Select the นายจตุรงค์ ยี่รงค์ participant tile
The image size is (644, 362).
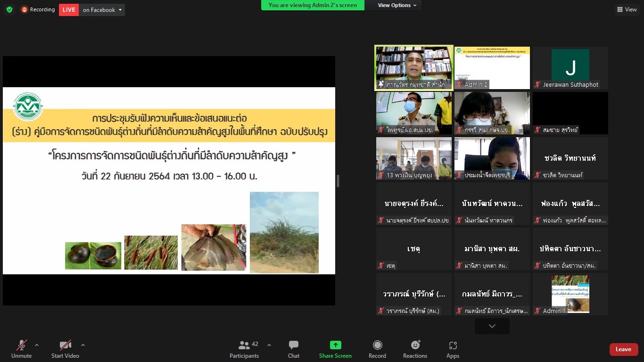[x=414, y=204]
